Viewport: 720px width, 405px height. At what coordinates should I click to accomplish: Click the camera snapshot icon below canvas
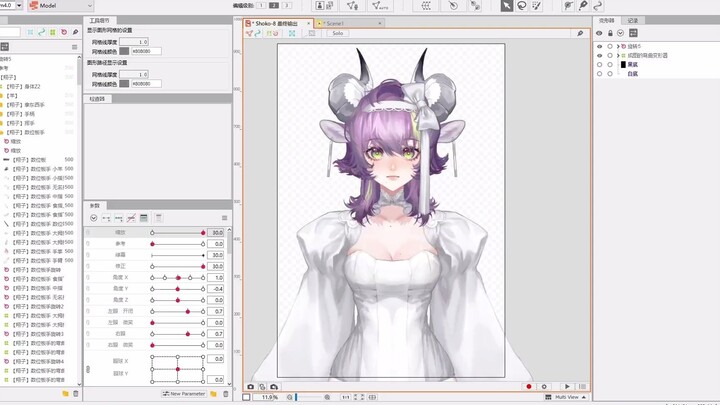tap(250, 387)
